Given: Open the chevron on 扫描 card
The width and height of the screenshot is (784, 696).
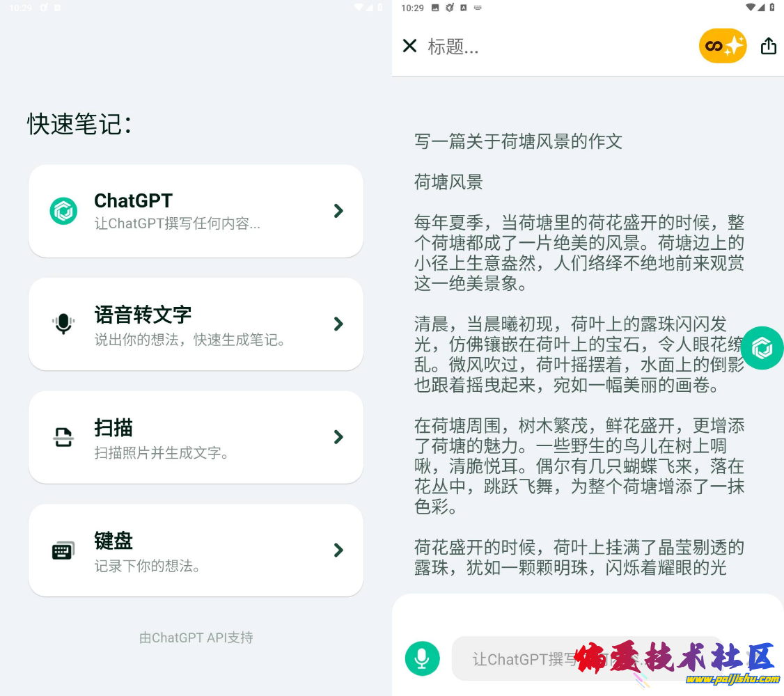Looking at the screenshot, I should click(x=338, y=437).
